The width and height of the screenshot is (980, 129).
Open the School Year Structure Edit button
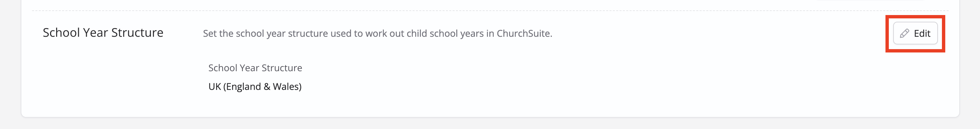pyautogui.click(x=915, y=33)
